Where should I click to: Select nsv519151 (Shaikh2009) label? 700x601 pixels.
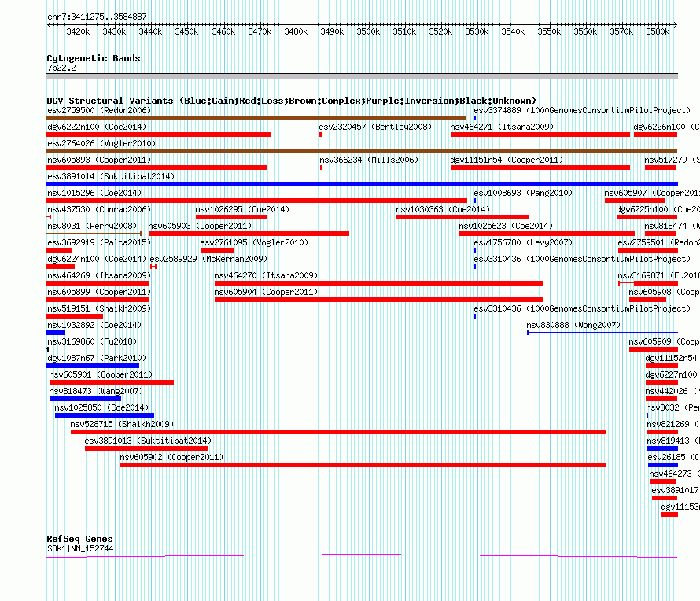[99, 308]
